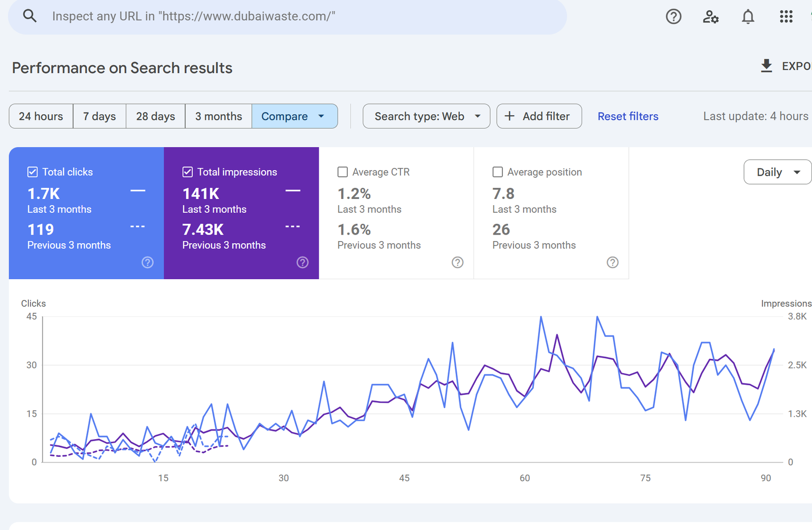Disable the Total clicks checkbox

[32, 172]
